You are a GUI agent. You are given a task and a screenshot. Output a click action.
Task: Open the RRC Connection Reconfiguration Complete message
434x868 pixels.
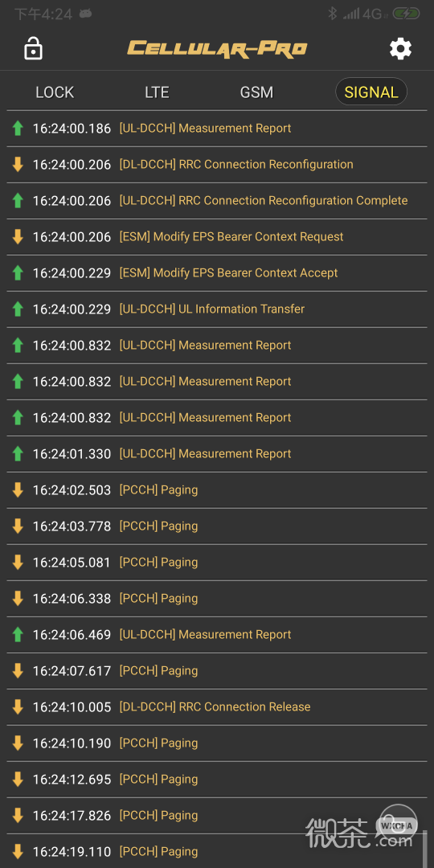(x=217, y=200)
